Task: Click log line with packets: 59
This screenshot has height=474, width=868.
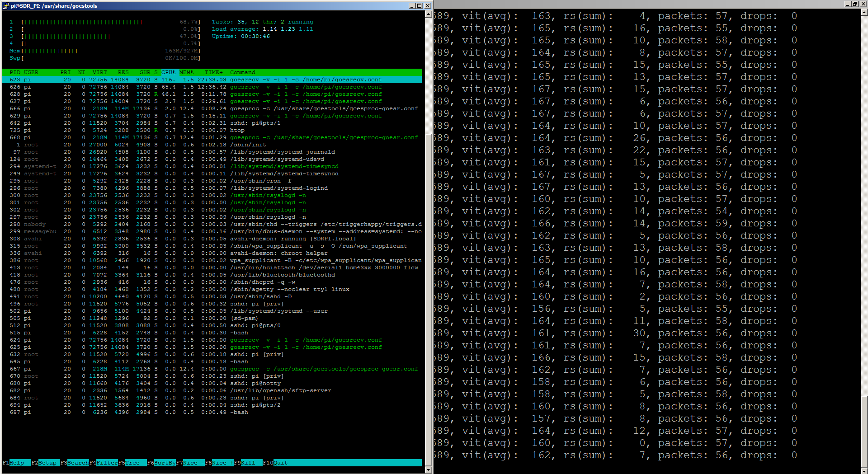Action: coord(616,223)
